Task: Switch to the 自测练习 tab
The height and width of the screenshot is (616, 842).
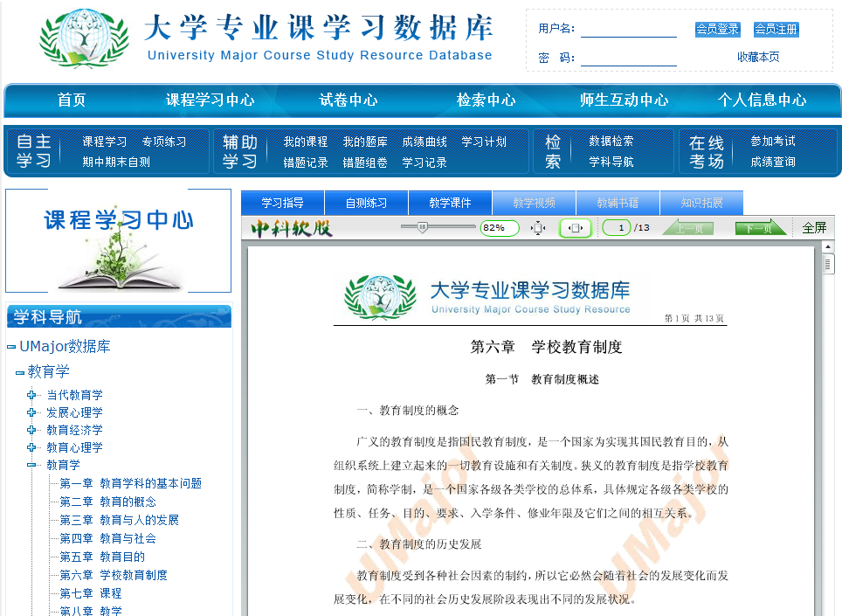Action: tap(366, 203)
